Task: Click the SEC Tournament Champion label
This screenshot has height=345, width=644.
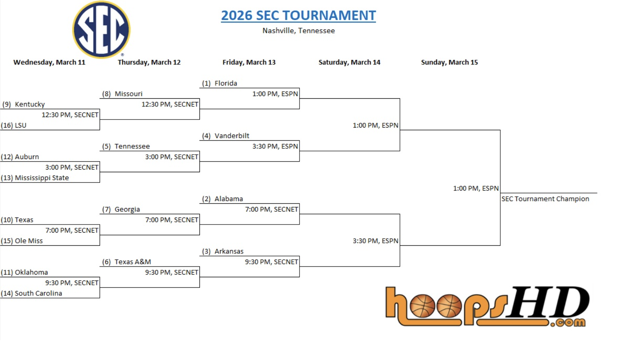Action: [x=545, y=199]
